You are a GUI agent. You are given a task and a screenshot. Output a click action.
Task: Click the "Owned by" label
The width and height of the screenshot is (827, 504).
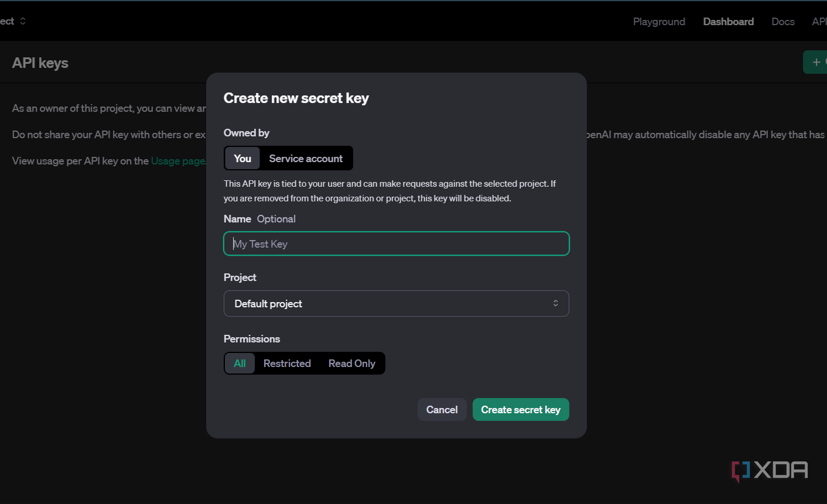[x=247, y=133]
